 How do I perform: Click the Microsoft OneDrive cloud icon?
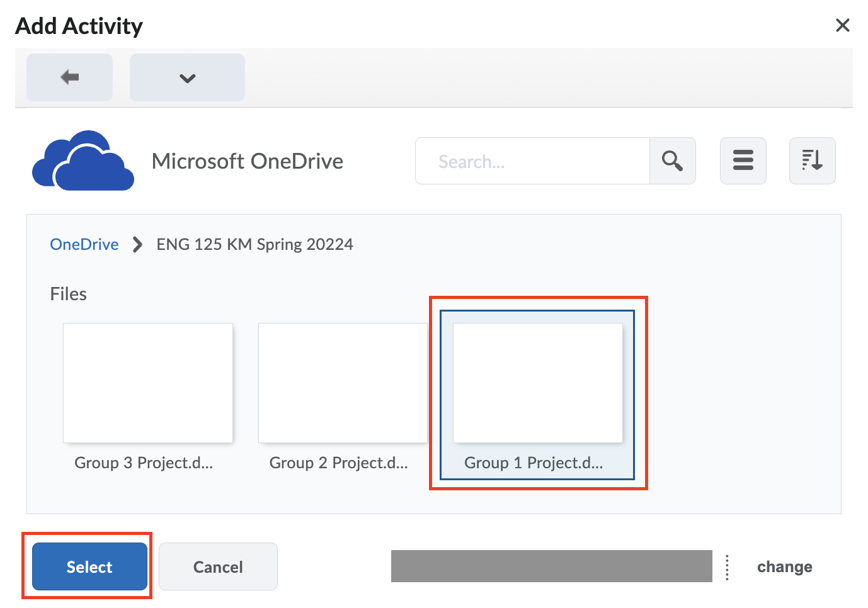[82, 160]
